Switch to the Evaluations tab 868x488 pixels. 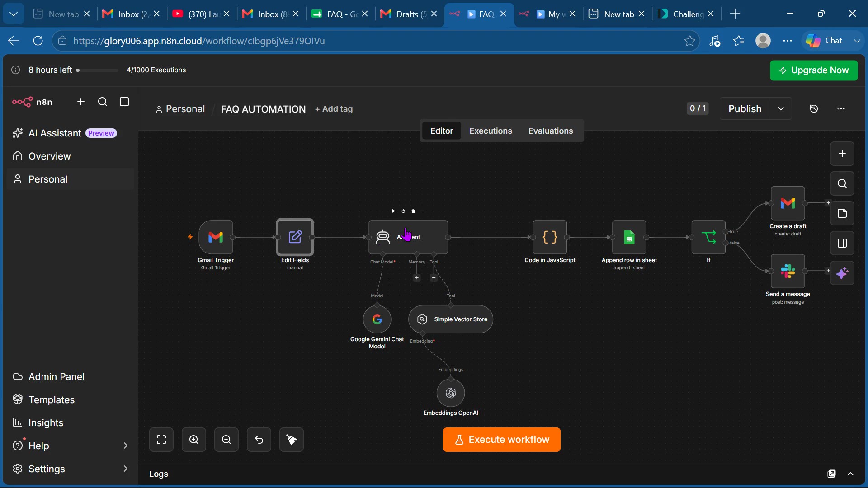pos(550,131)
